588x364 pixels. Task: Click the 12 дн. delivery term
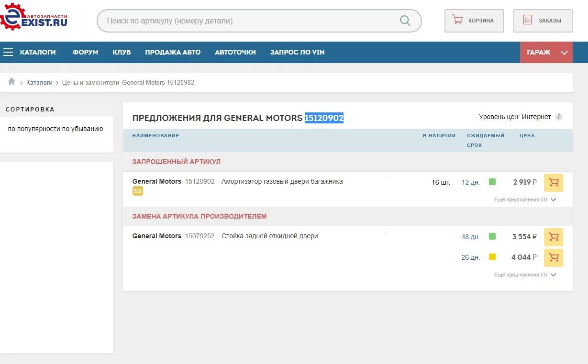coord(471,182)
